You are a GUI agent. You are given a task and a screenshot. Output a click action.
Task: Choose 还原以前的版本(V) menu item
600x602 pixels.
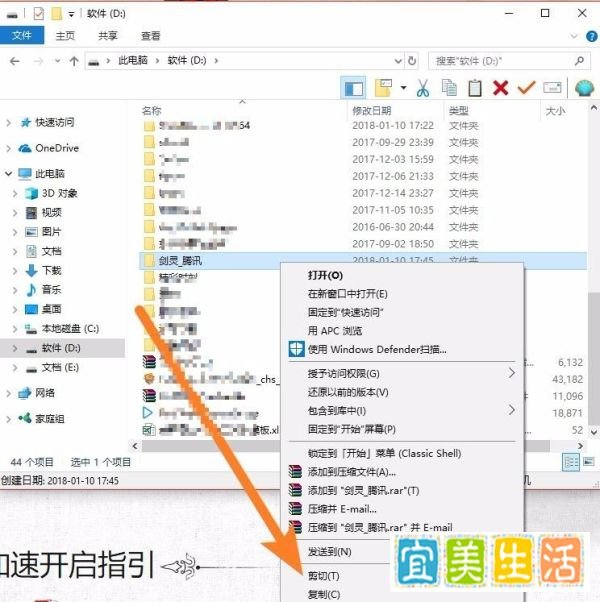(348, 392)
